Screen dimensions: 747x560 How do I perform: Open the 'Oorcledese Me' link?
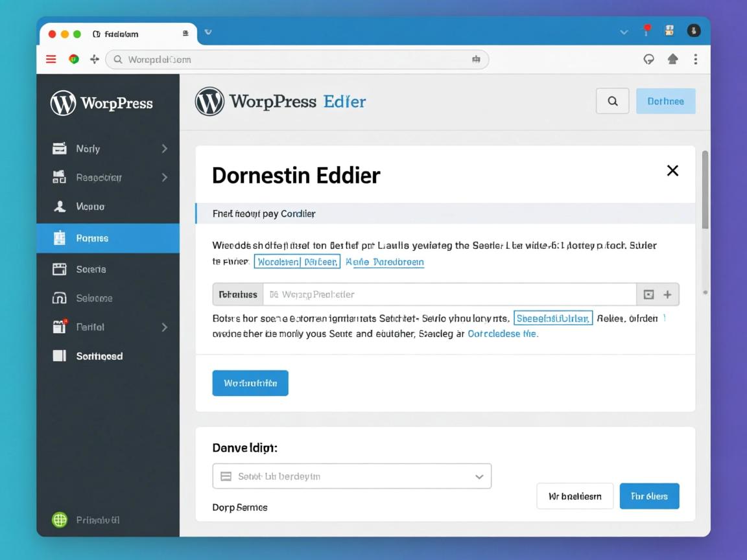point(503,334)
